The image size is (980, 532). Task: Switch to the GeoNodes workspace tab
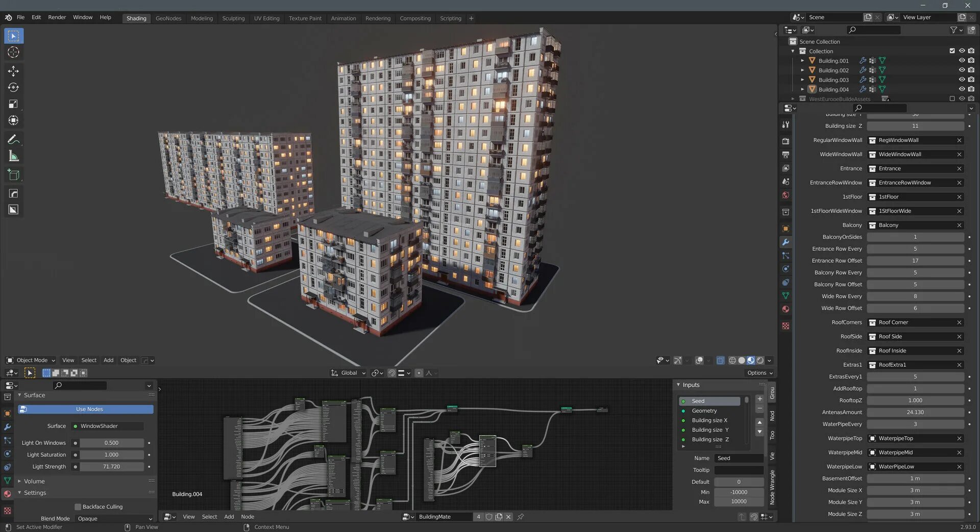168,18
